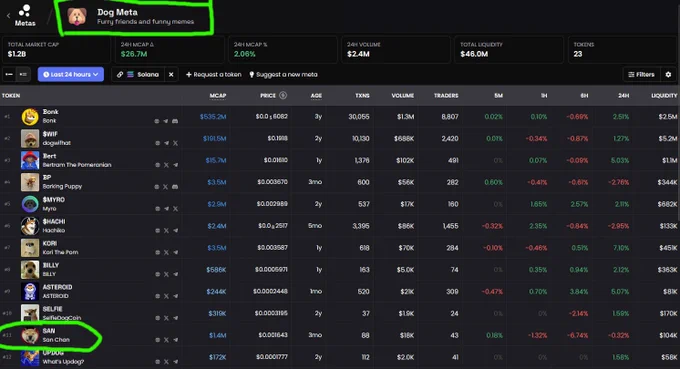
Task: Open ASTEROID's X (Twitter) icon
Action: (x=166, y=296)
